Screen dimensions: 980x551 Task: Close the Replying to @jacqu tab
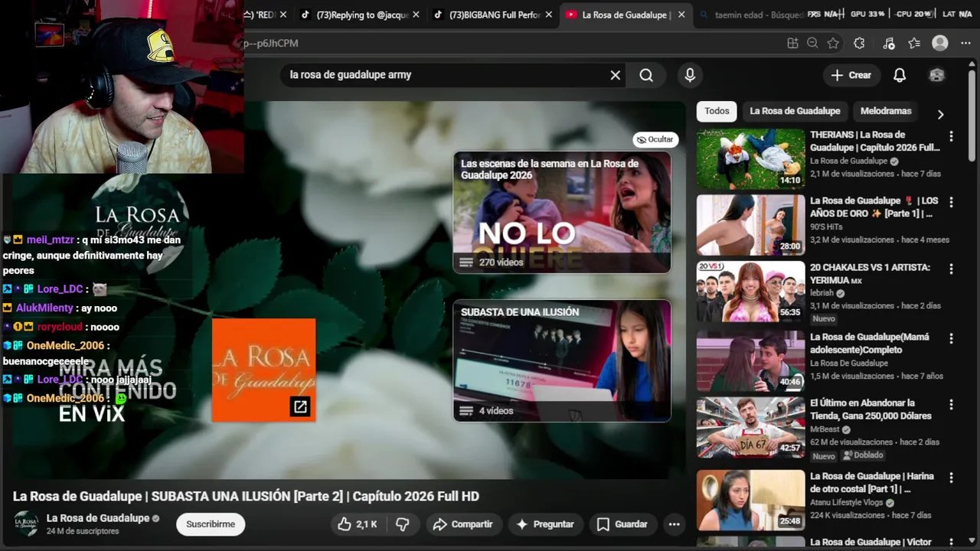tap(416, 15)
